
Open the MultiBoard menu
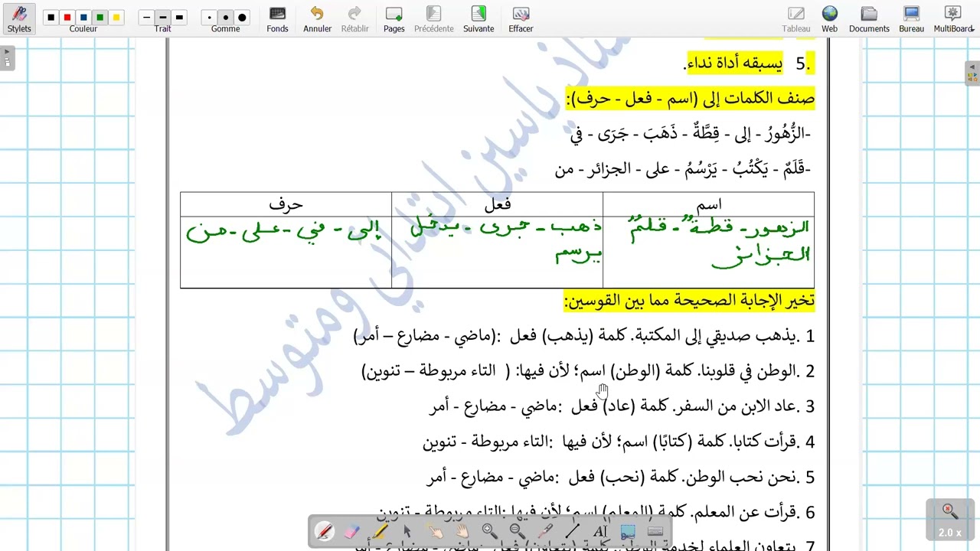(x=953, y=19)
